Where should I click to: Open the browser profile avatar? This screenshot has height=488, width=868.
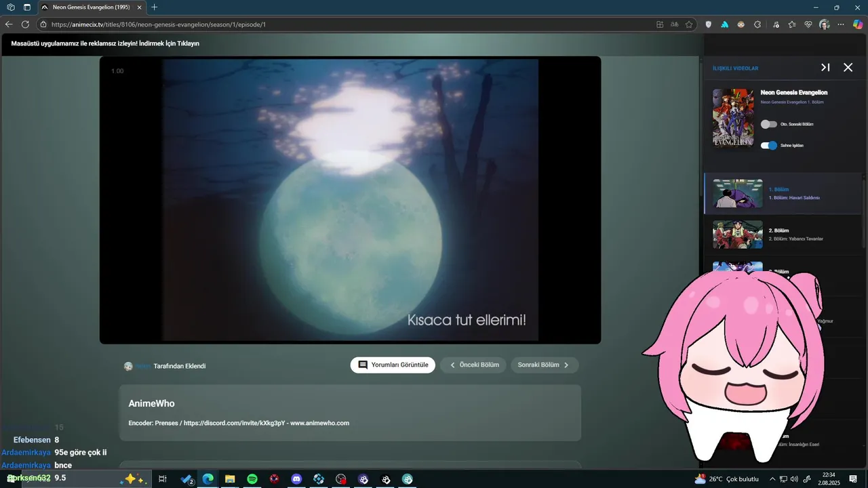pos(825,24)
